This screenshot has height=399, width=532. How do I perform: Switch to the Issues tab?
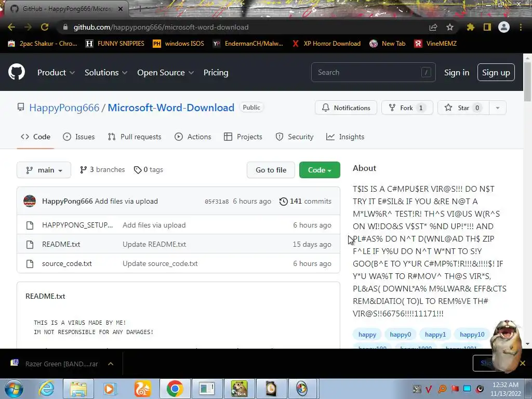79,137
